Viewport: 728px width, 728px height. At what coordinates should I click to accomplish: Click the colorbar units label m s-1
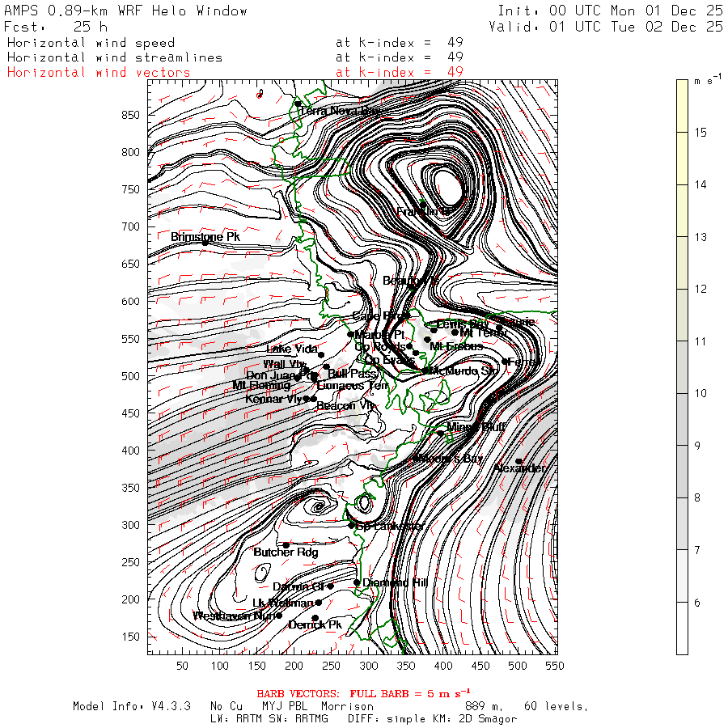(x=708, y=80)
